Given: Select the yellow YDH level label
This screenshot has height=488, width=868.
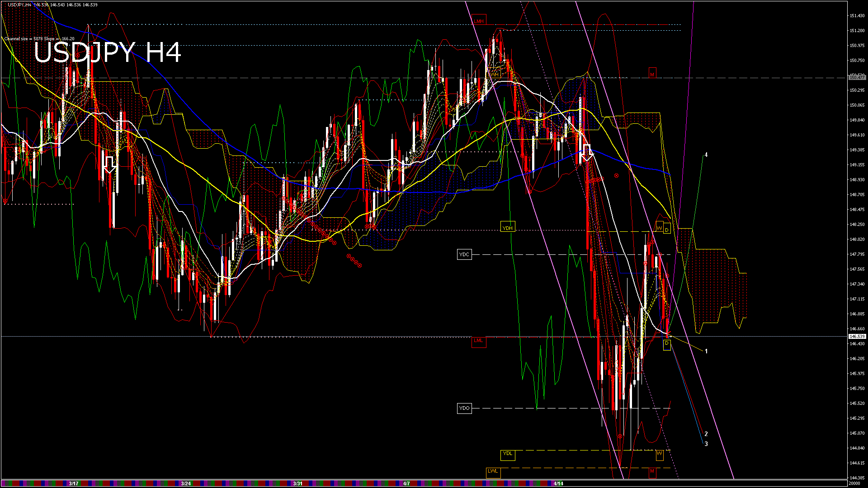Looking at the screenshot, I should pyautogui.click(x=507, y=228).
